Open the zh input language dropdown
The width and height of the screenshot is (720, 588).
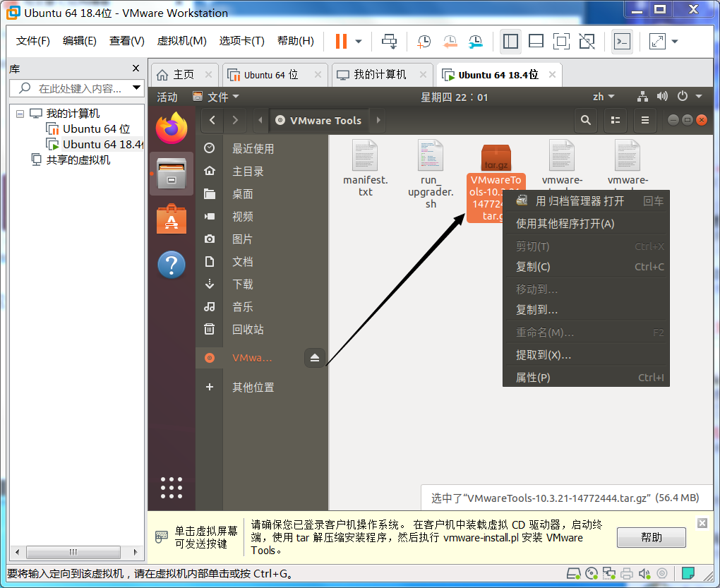pos(603,97)
